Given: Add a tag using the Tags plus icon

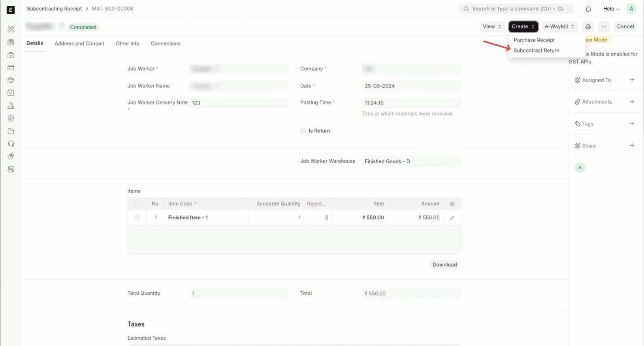Looking at the screenshot, I should pos(632,123).
